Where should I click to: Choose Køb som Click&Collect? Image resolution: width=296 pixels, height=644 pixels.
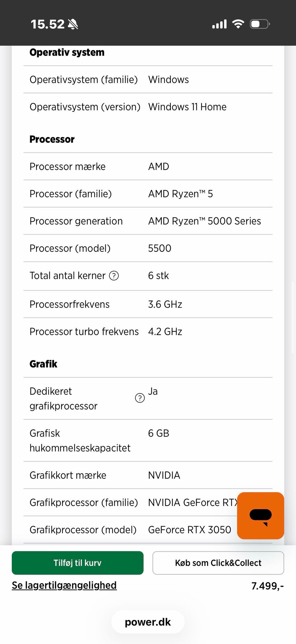(x=218, y=563)
